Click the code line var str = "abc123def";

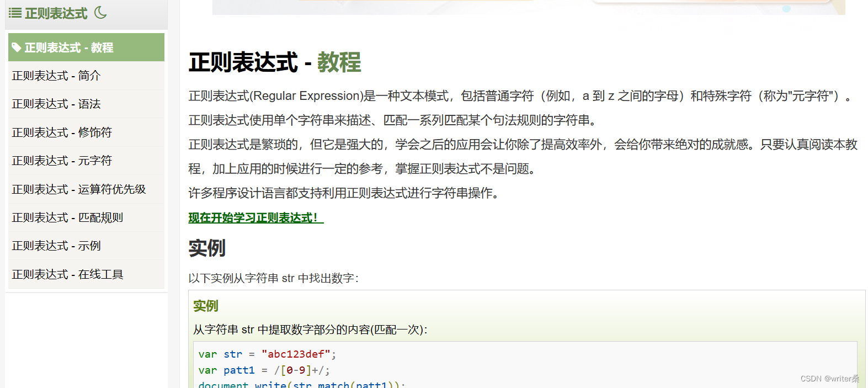point(267,354)
